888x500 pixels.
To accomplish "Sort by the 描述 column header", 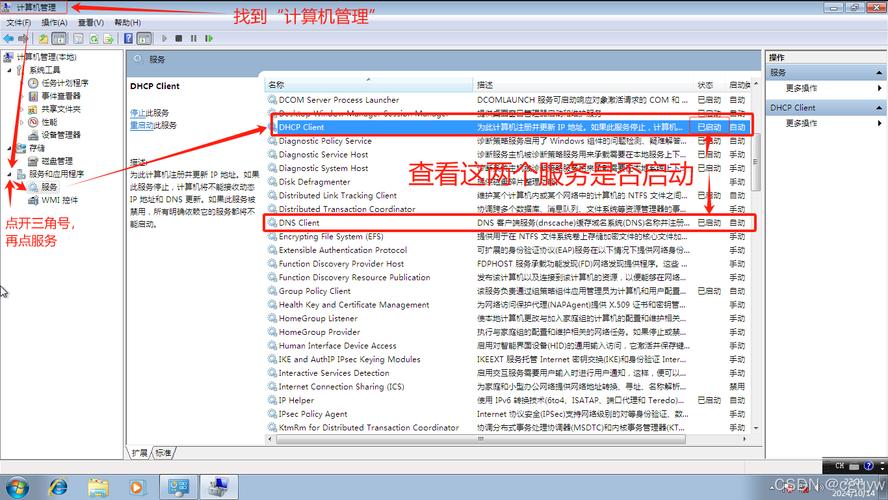I will coord(583,85).
